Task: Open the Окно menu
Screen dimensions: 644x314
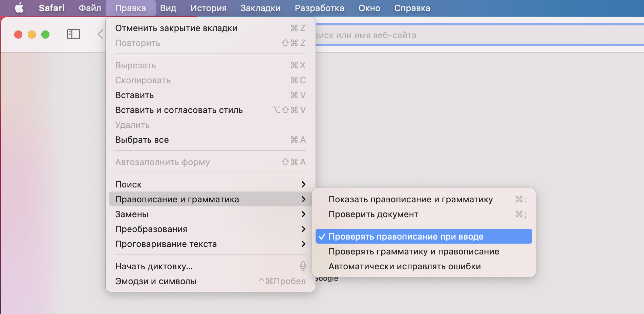Action: pyautogui.click(x=369, y=8)
